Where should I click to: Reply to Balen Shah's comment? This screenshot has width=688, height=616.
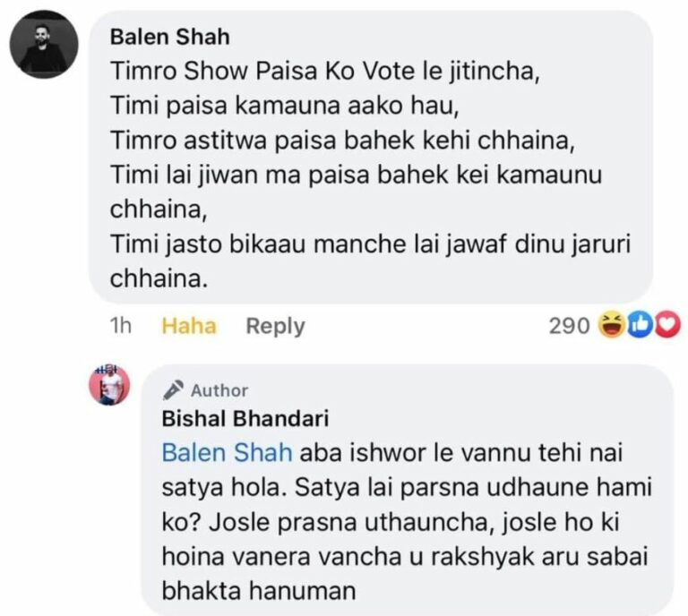pyautogui.click(x=275, y=327)
